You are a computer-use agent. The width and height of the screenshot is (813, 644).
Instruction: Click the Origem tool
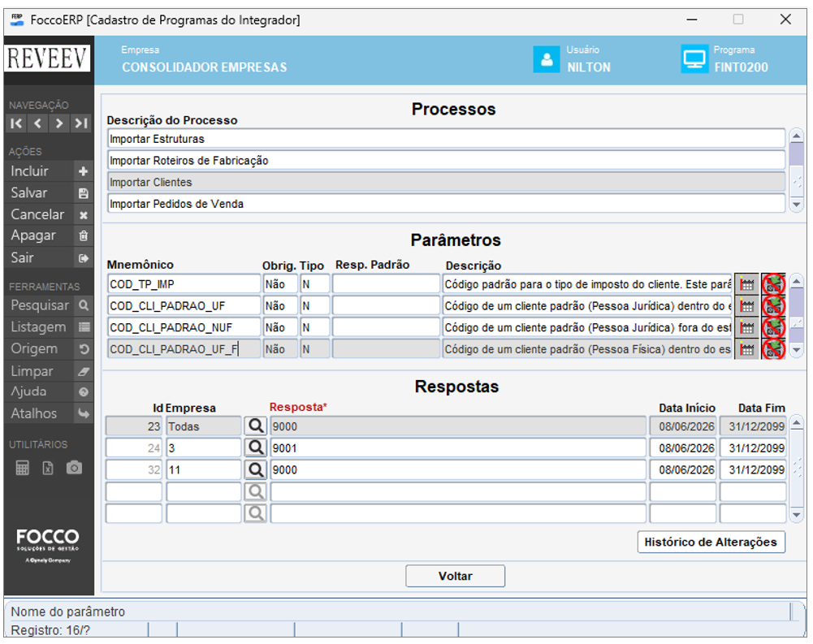click(x=50, y=349)
